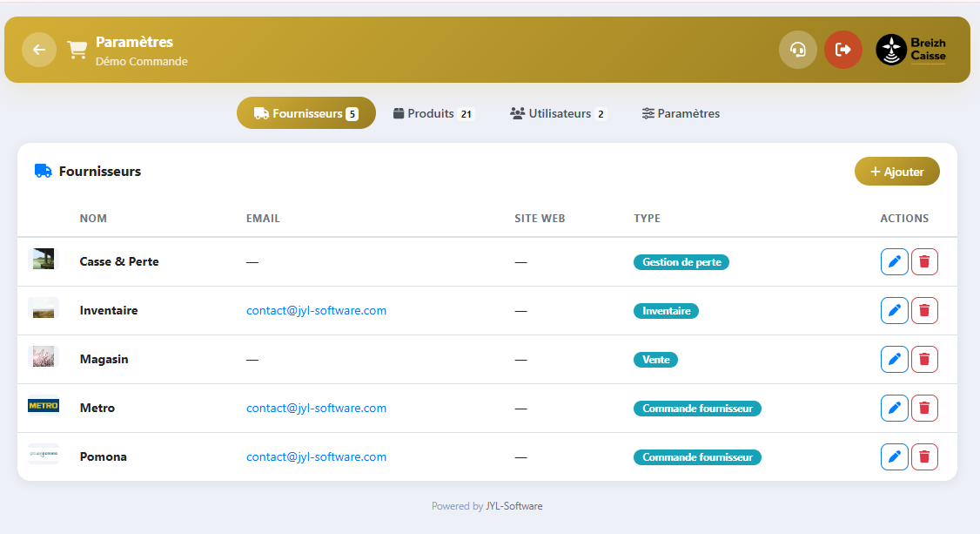Go to the Paramètres tab
Image resolution: width=980 pixels, height=534 pixels.
point(681,113)
